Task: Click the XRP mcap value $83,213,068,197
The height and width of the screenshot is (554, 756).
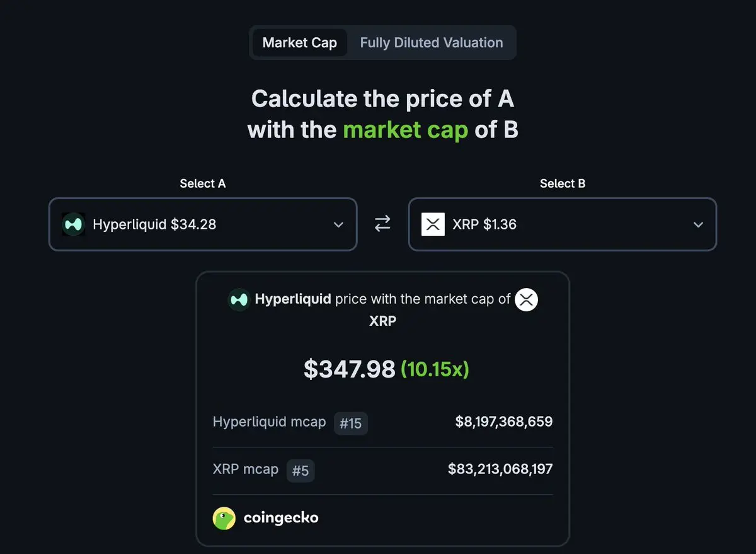Action: [x=500, y=469]
